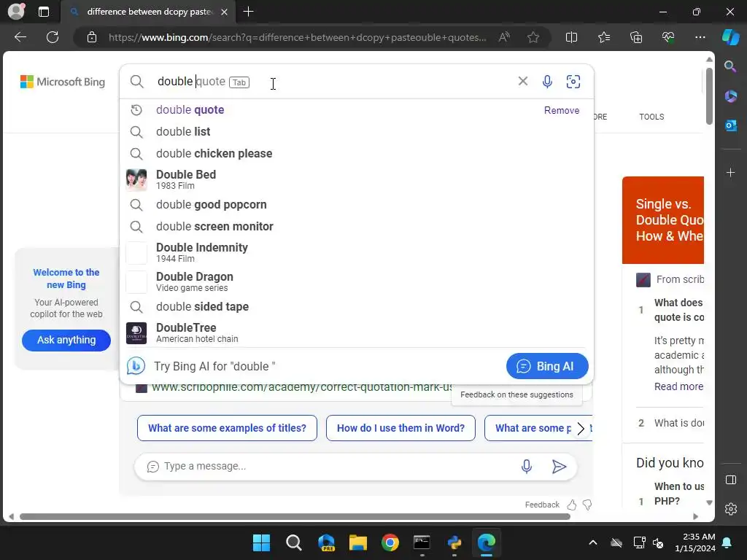Open Microsoft 365 icon in sidebar
The image size is (747, 560).
tap(730, 96)
